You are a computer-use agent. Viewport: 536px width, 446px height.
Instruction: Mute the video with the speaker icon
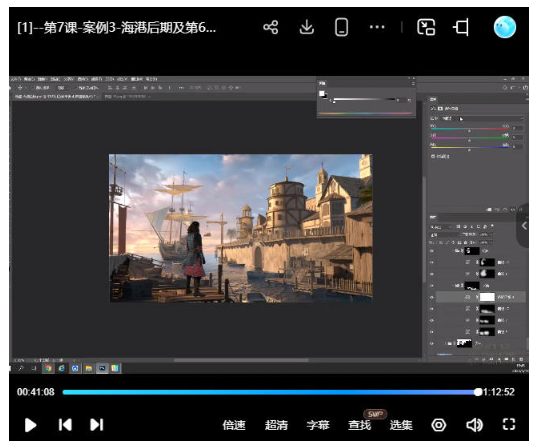tap(474, 425)
